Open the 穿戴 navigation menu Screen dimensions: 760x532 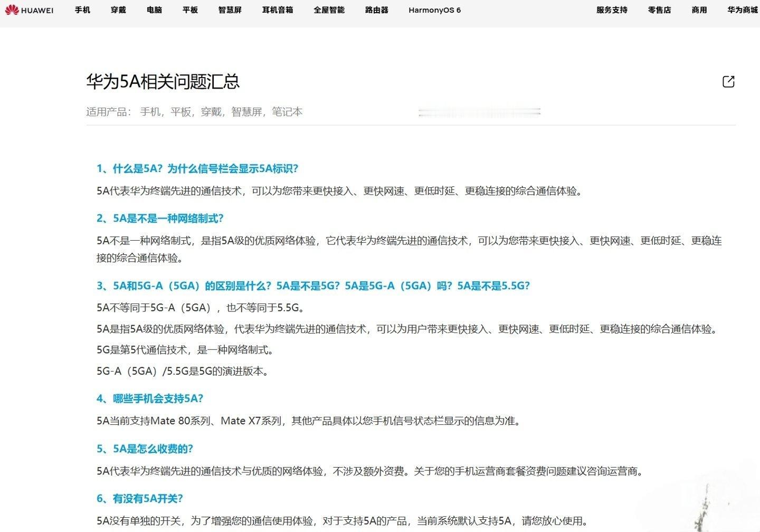click(118, 10)
